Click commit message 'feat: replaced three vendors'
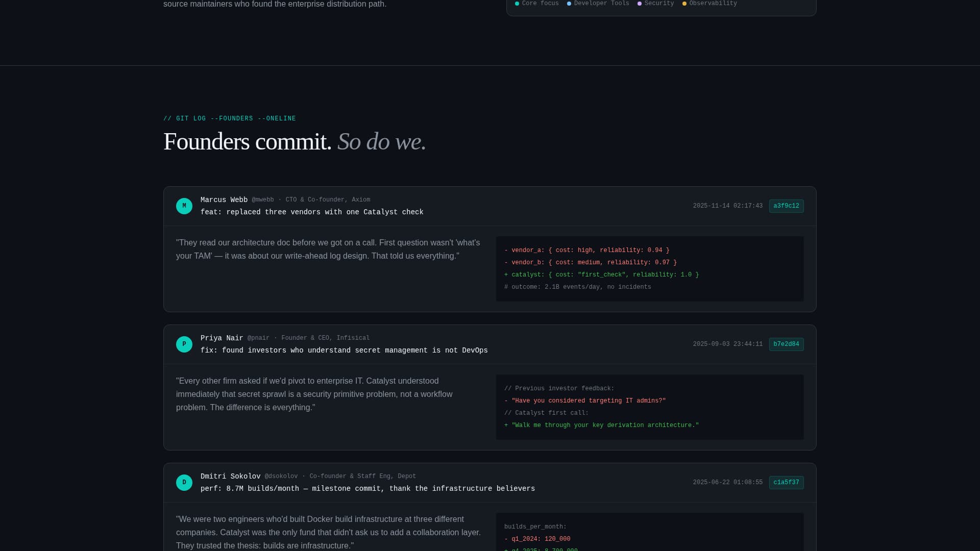This screenshot has width=980, height=551. pos(312,212)
